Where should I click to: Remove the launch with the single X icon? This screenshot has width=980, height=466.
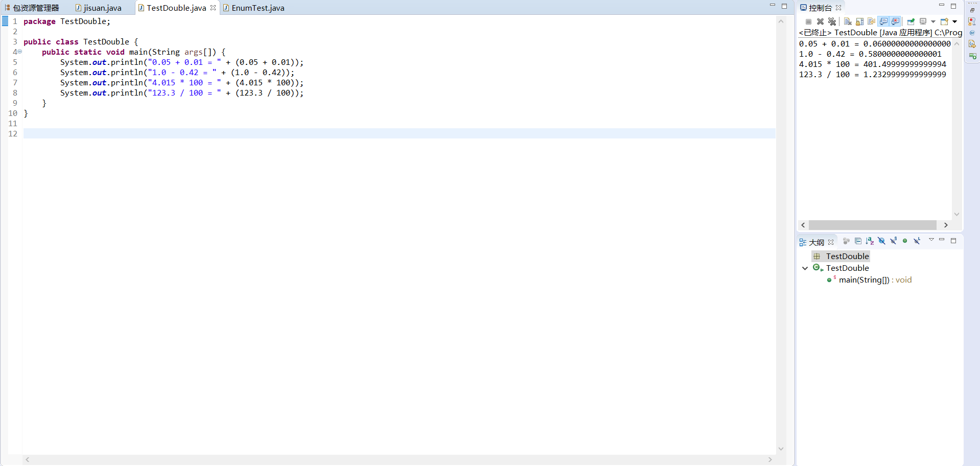(820, 21)
